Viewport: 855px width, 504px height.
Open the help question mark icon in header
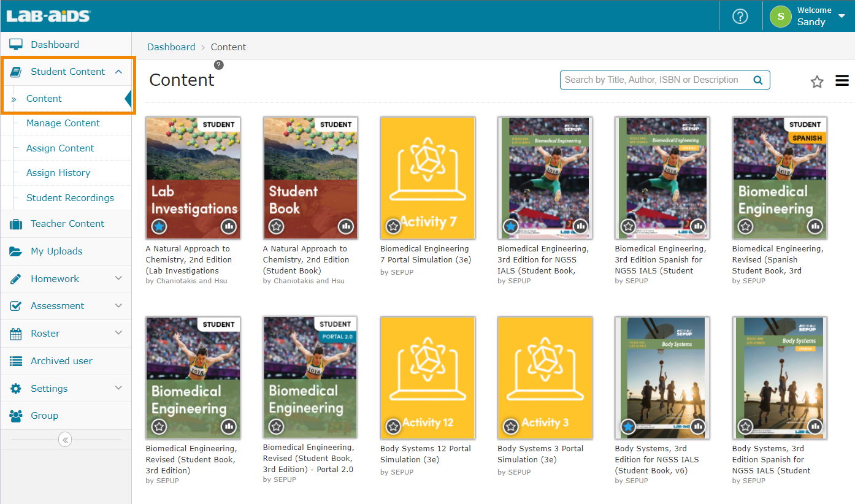pos(740,17)
